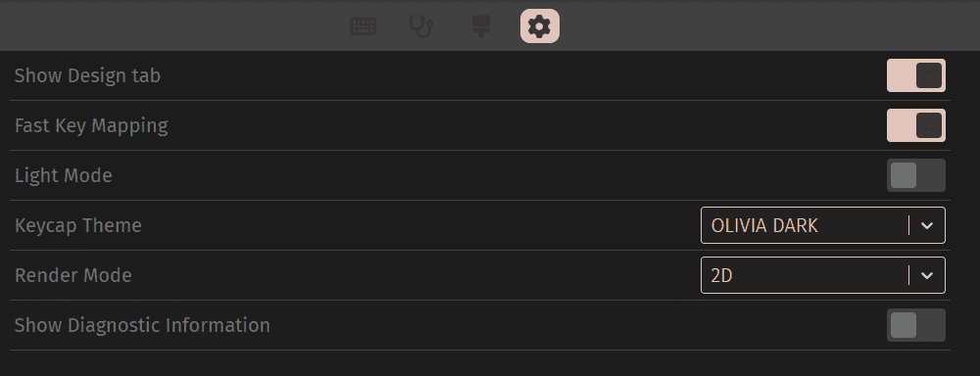This screenshot has width=980, height=376.
Task: Open the stethoscope Key Tester icon
Action: (421, 26)
